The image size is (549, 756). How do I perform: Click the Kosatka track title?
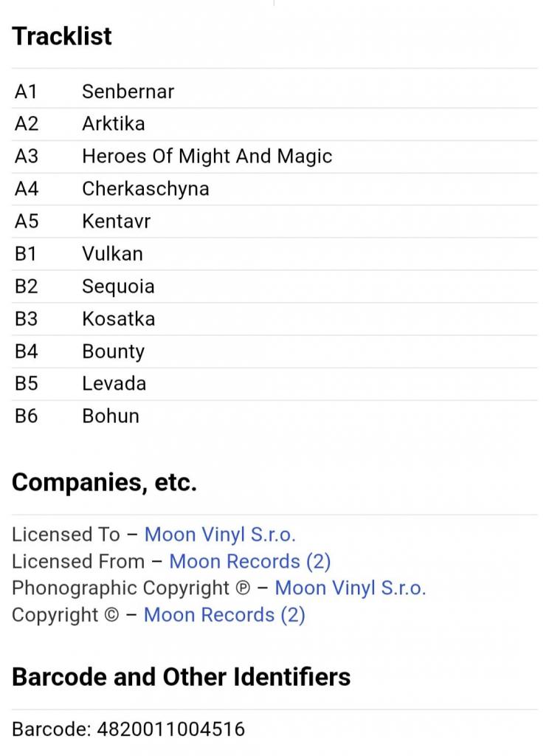(x=118, y=319)
